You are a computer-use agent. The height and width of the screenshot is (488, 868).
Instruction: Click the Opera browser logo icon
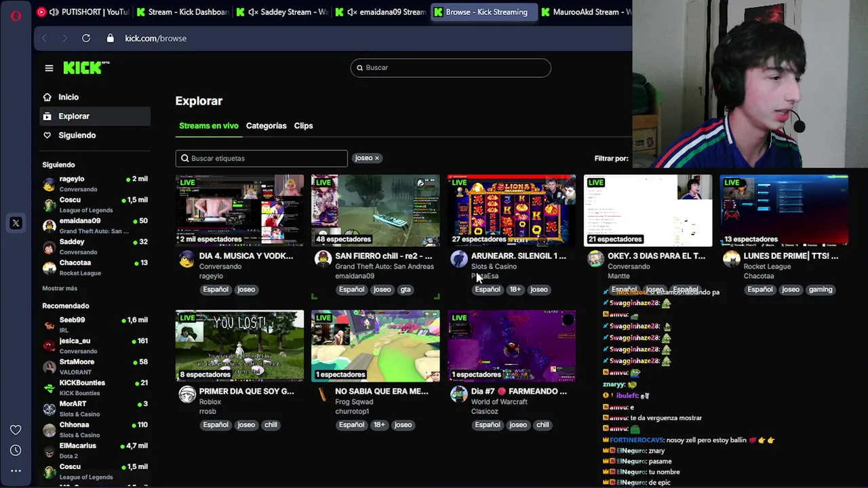point(16,15)
